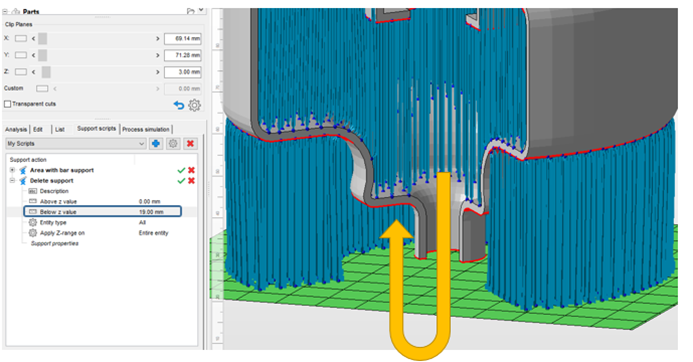
Task: Switch to the Process simulation tab
Action: tap(146, 130)
